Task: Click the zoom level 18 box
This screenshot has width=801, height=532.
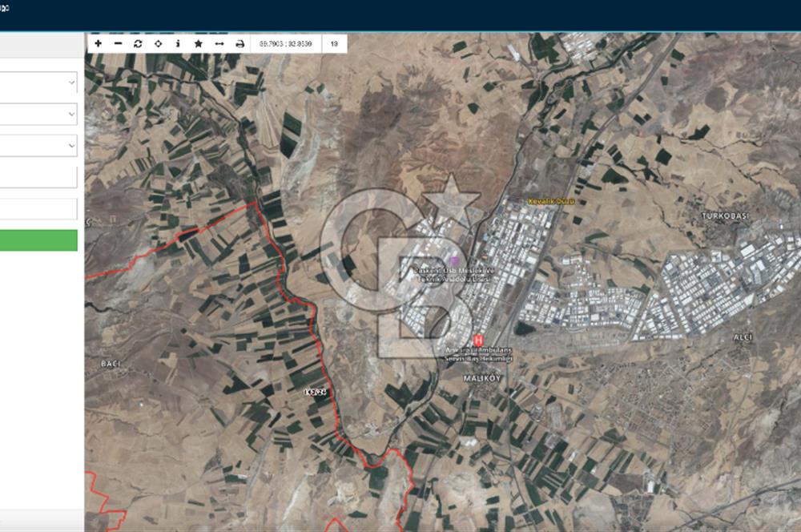Action: [x=334, y=43]
